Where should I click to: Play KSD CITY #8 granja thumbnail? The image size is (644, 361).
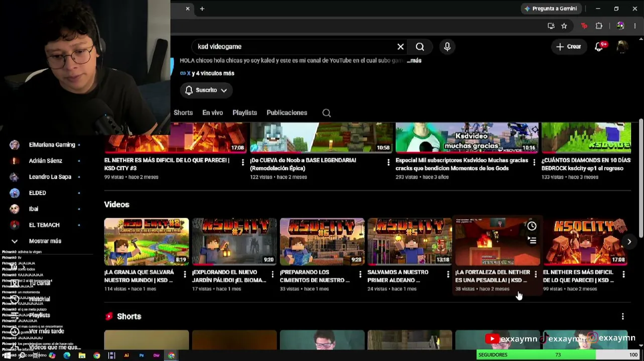tap(147, 241)
